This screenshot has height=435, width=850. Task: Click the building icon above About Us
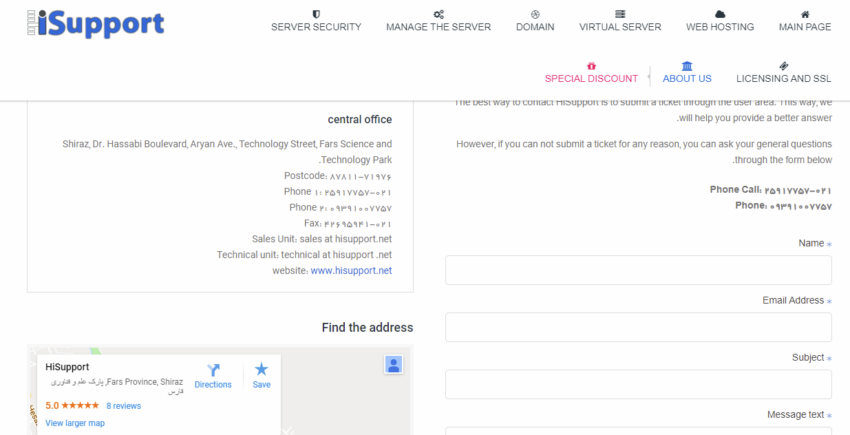tap(687, 66)
